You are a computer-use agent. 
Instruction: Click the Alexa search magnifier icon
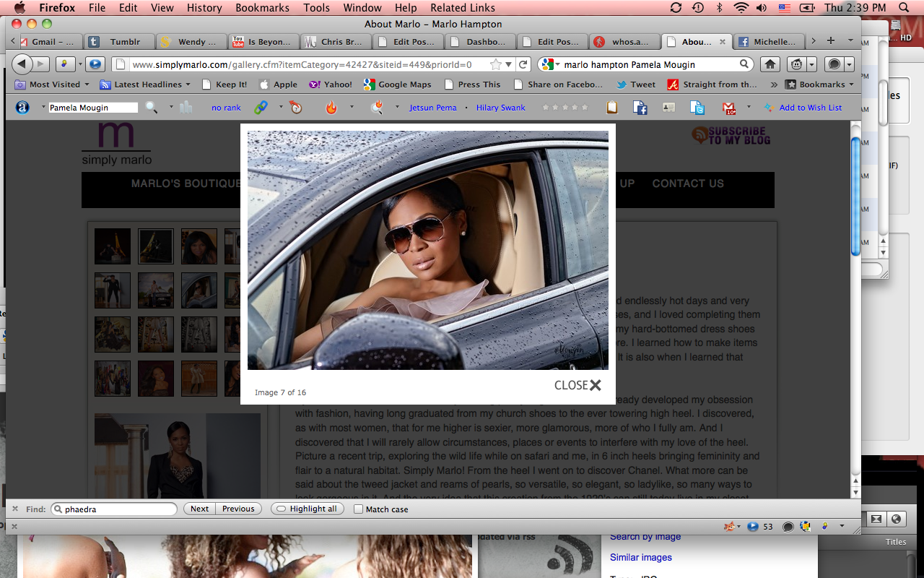(x=151, y=108)
